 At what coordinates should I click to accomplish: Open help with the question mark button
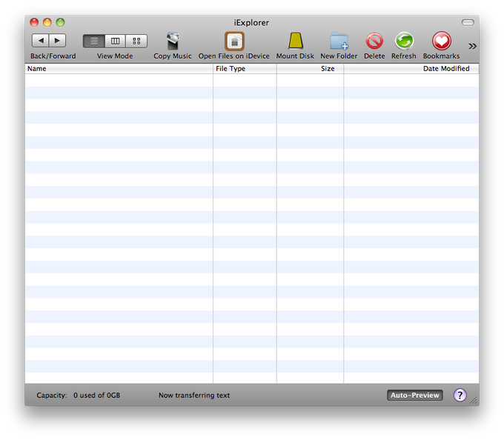[x=460, y=396]
